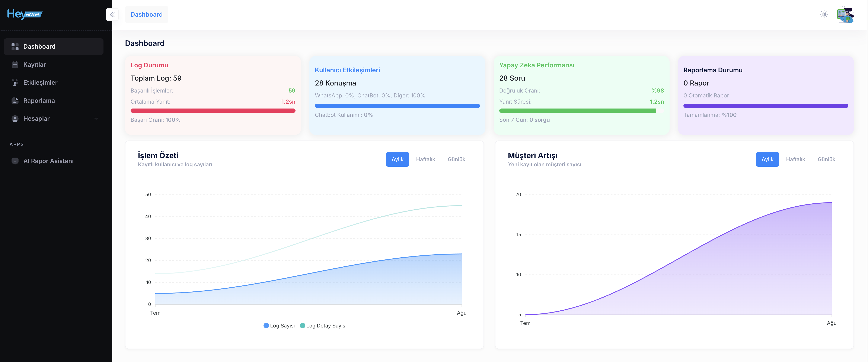Toggle light/dark theme with sun icon
Screen dimensions: 868x362
click(x=824, y=14)
